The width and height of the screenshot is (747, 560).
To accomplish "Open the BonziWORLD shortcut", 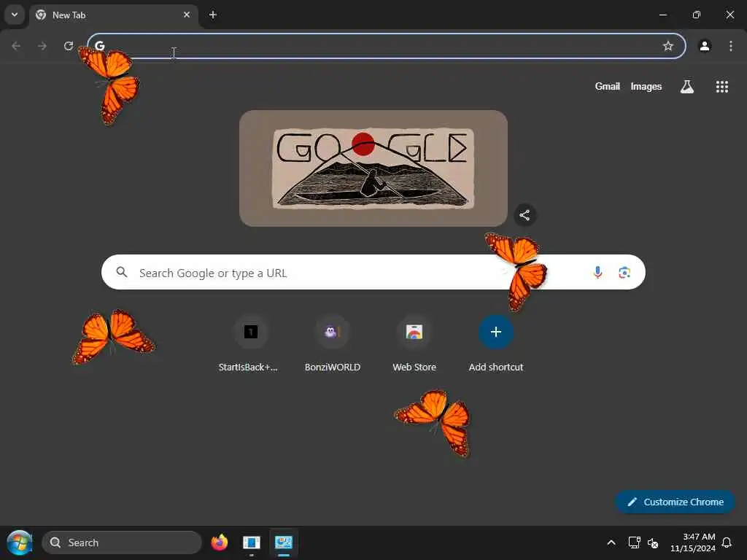I will pos(333,343).
